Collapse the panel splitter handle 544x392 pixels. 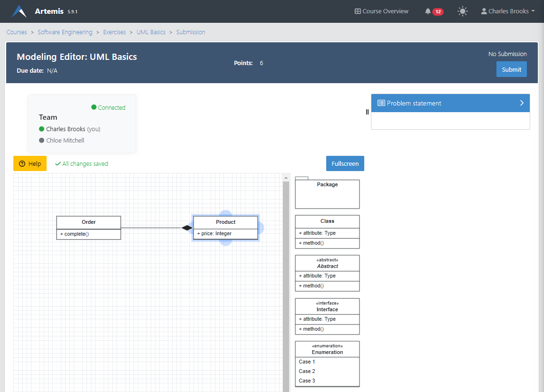[367, 112]
